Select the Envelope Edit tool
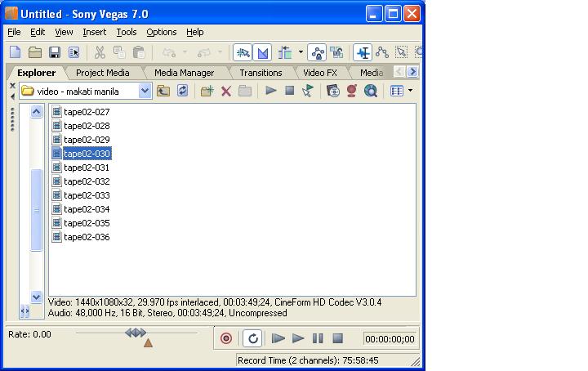This screenshot has width=588, height=371. (x=382, y=52)
